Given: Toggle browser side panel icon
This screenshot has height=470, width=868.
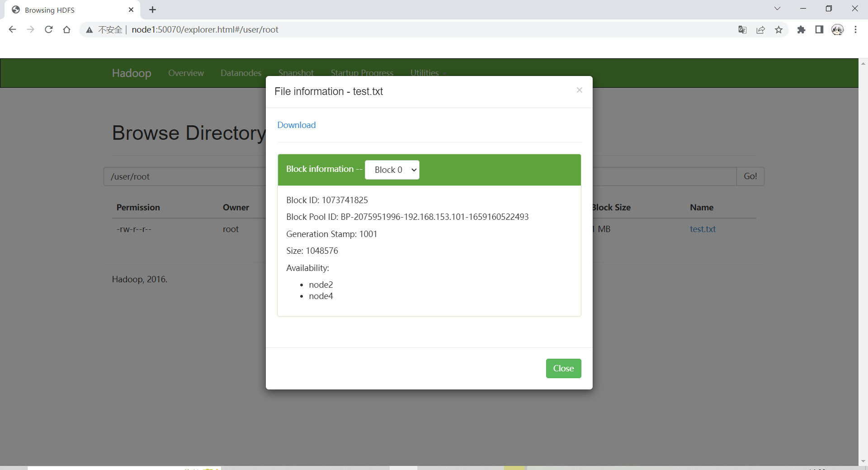Looking at the screenshot, I should [x=819, y=30].
